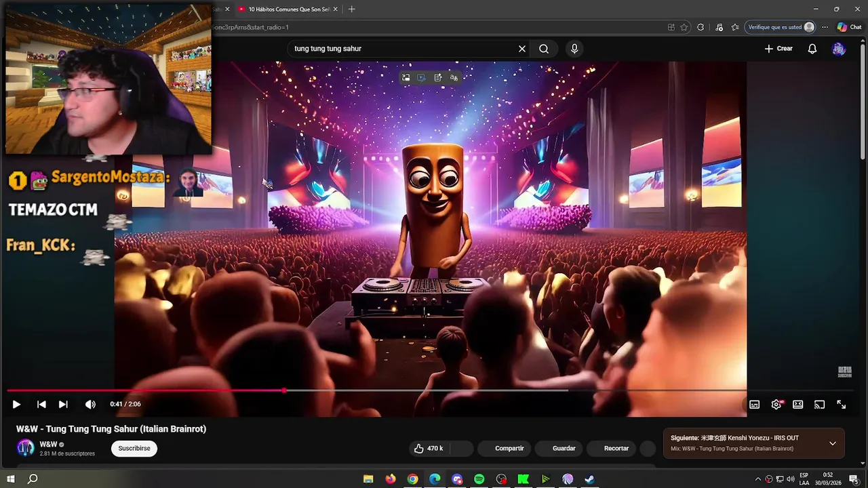Skip to the previous video
The width and height of the screenshot is (868, 488).
coord(41,405)
